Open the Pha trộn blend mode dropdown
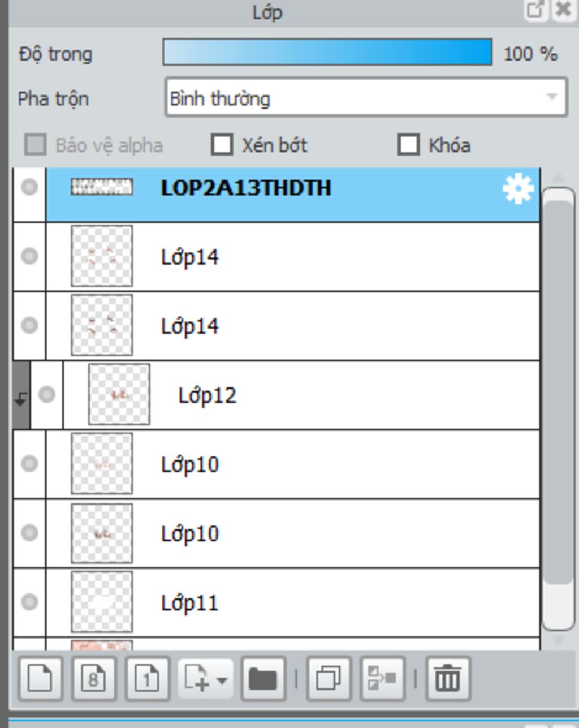579x728 pixels. [x=366, y=98]
